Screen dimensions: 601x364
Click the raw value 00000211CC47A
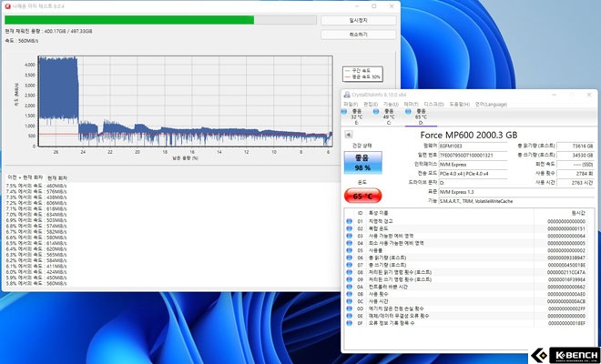566,272
